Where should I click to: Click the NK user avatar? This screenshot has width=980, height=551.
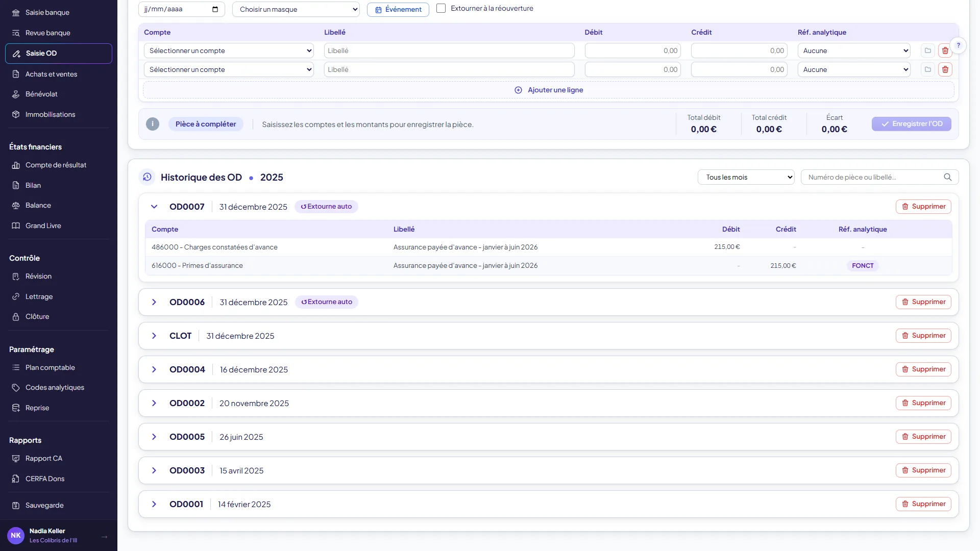(16, 535)
